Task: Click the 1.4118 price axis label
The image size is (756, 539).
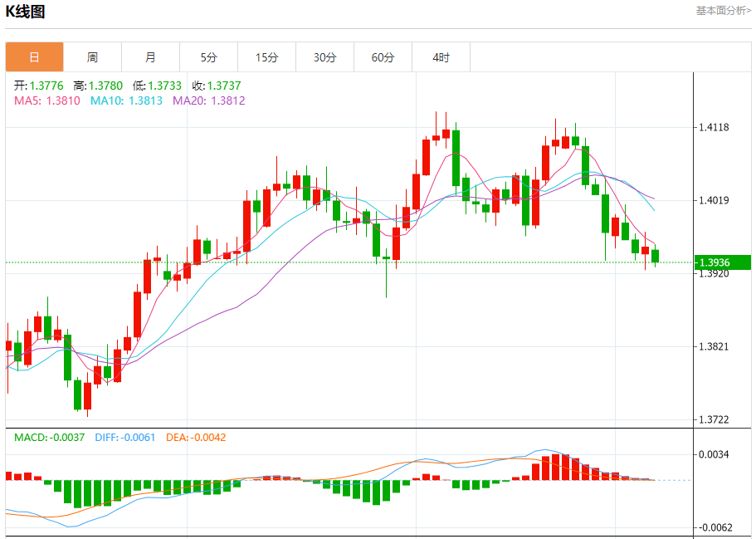Action: pyautogui.click(x=715, y=127)
